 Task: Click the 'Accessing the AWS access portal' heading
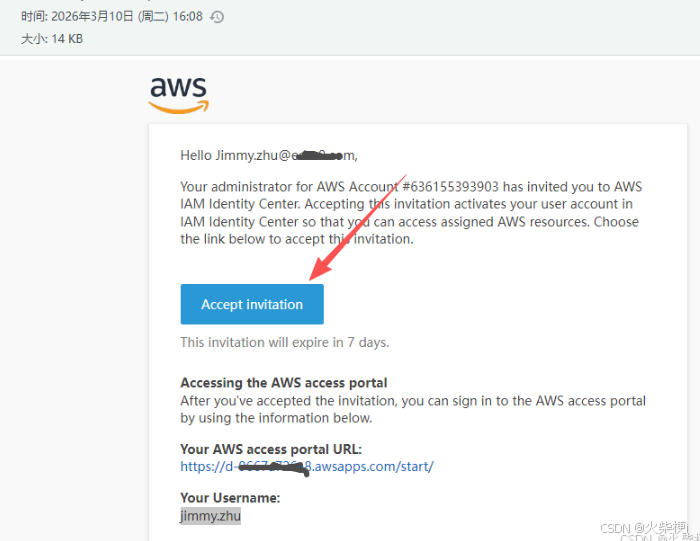(x=283, y=383)
